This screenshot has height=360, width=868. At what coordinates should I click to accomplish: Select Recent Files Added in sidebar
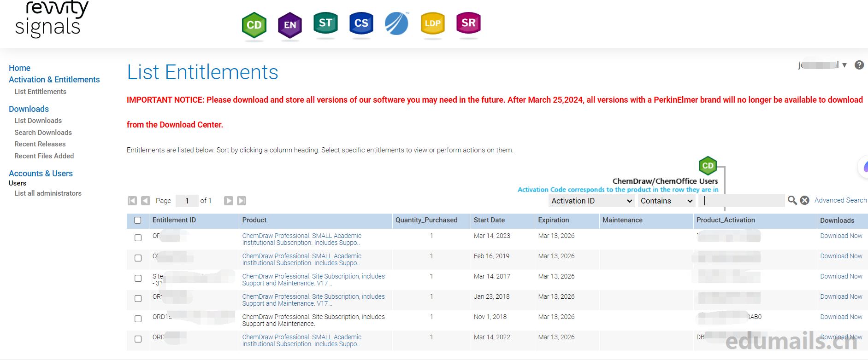point(44,156)
